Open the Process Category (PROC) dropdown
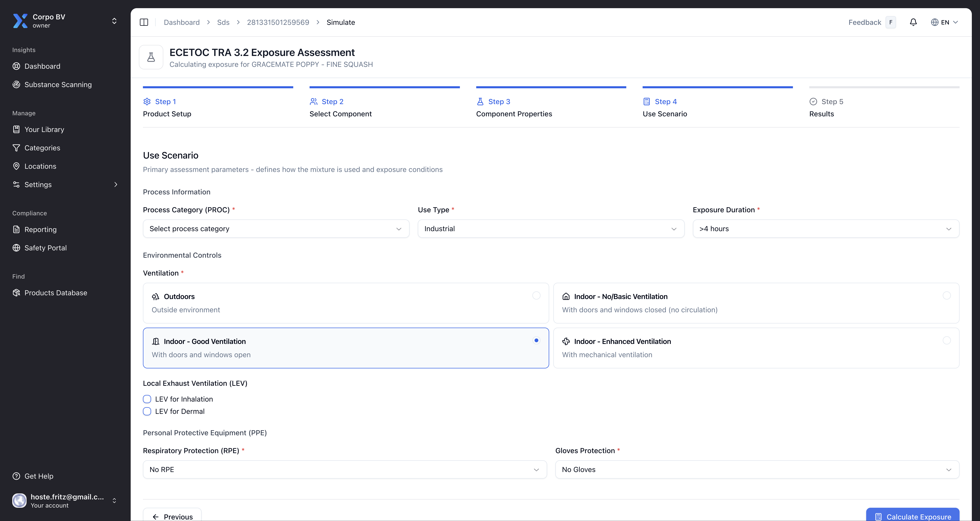980x521 pixels. pos(276,229)
